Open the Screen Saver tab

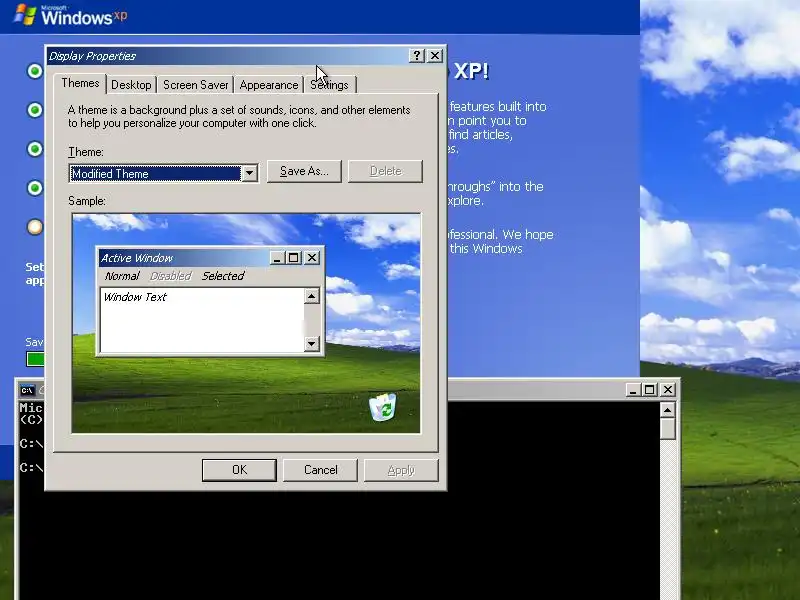point(195,85)
